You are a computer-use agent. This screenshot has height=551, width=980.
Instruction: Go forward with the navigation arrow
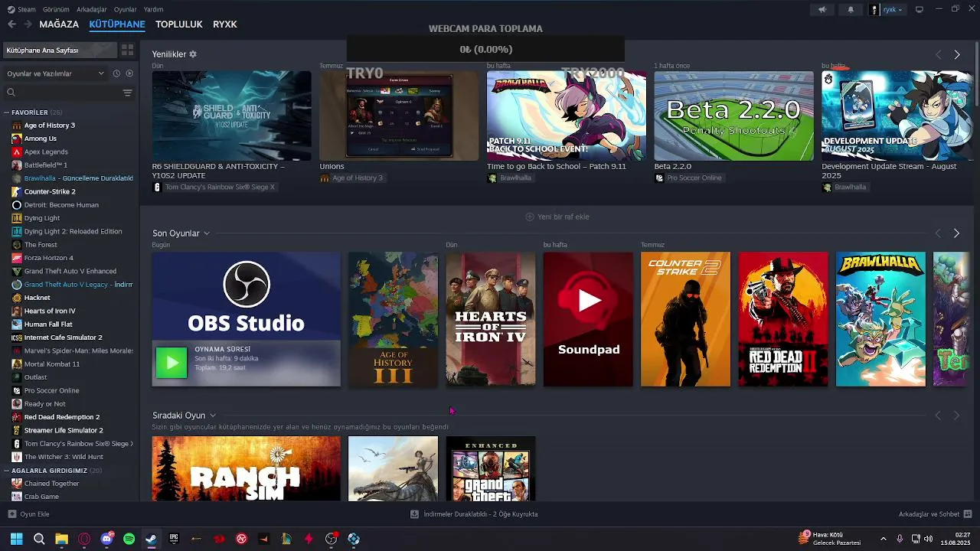tap(28, 24)
